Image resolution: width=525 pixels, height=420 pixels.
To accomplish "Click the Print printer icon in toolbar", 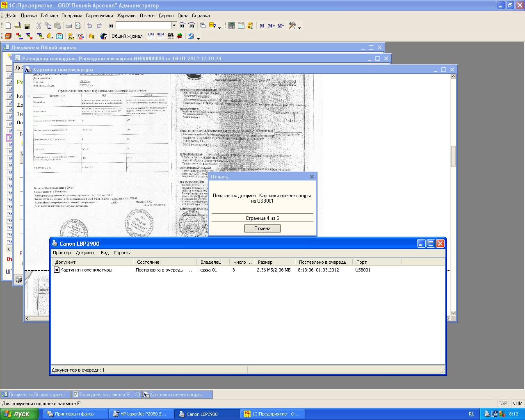I will point(69,25).
